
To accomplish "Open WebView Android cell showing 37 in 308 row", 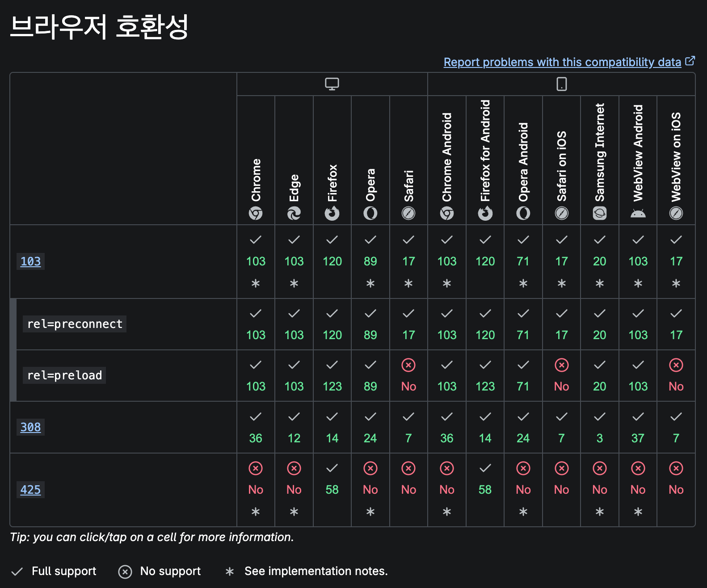I will click(x=638, y=428).
